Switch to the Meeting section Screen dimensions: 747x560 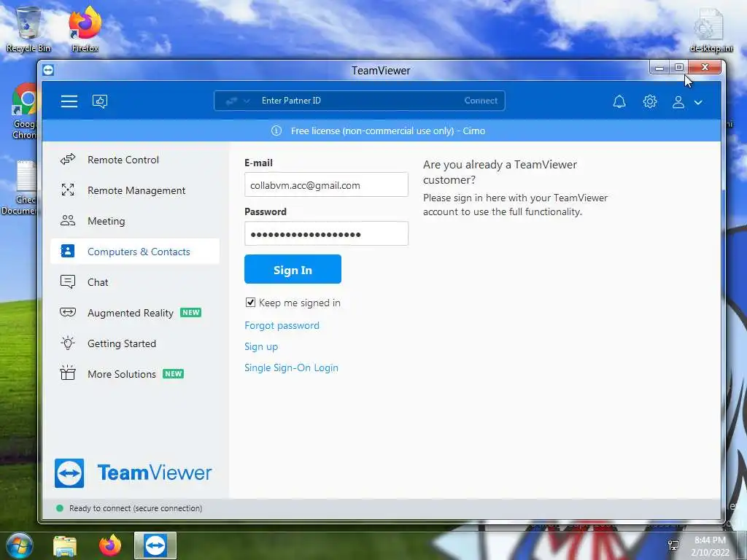135,221
